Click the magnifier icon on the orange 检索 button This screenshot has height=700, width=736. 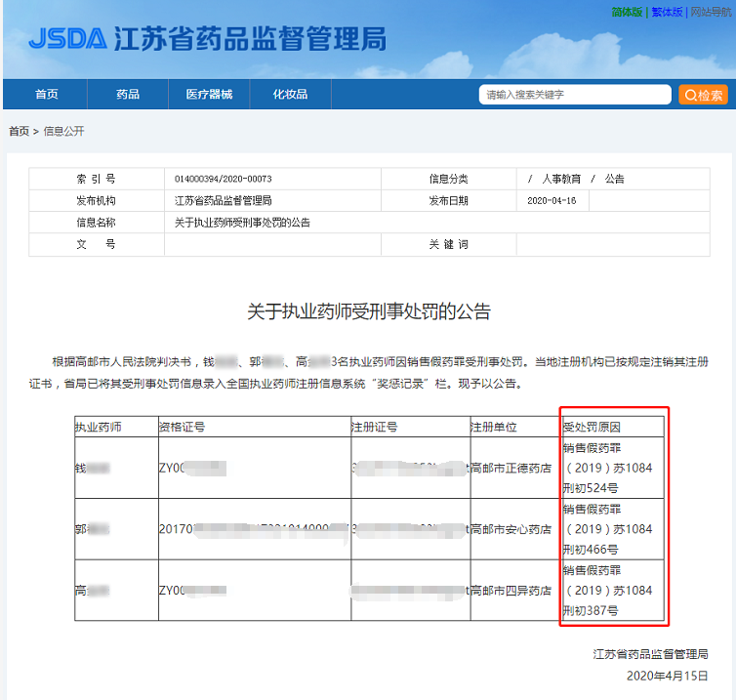tap(691, 95)
